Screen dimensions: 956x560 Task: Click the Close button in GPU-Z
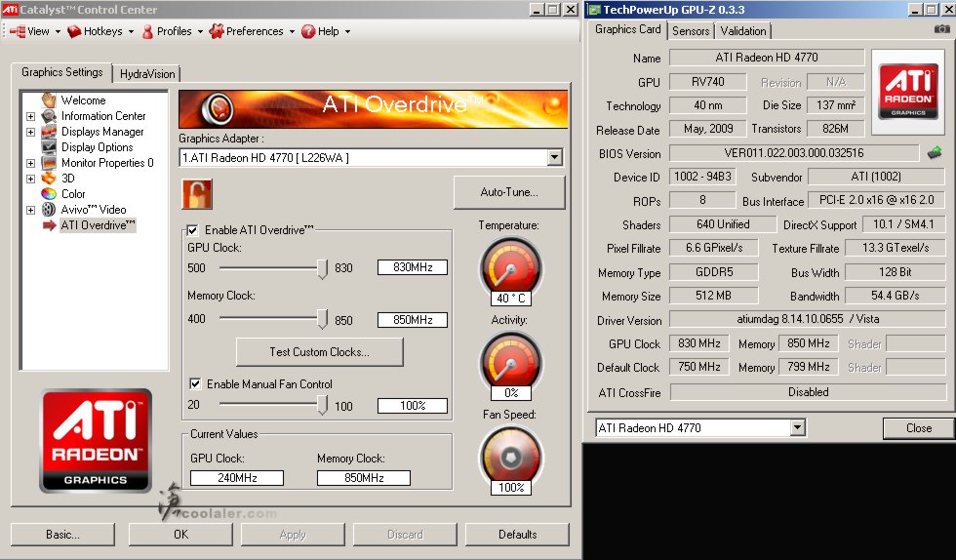click(918, 428)
